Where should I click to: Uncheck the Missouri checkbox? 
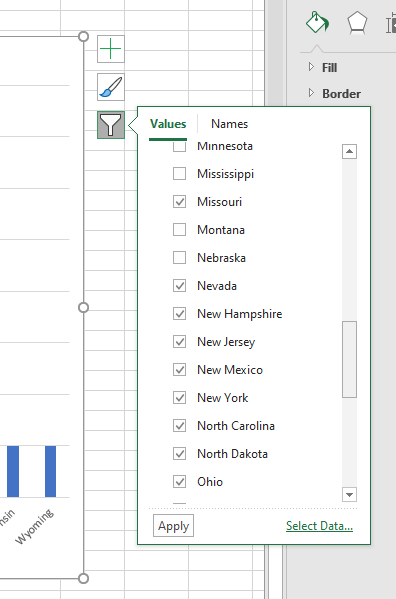[x=179, y=201]
